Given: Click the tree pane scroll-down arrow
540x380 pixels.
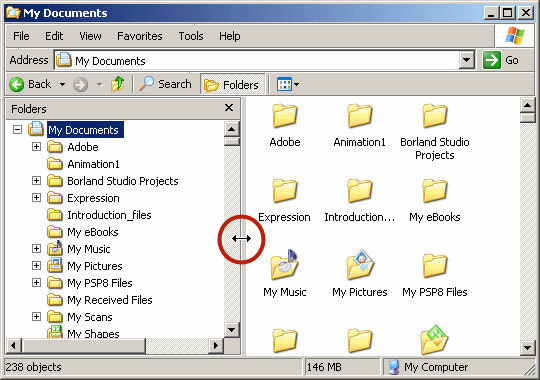Looking at the screenshot, I should (231, 330).
